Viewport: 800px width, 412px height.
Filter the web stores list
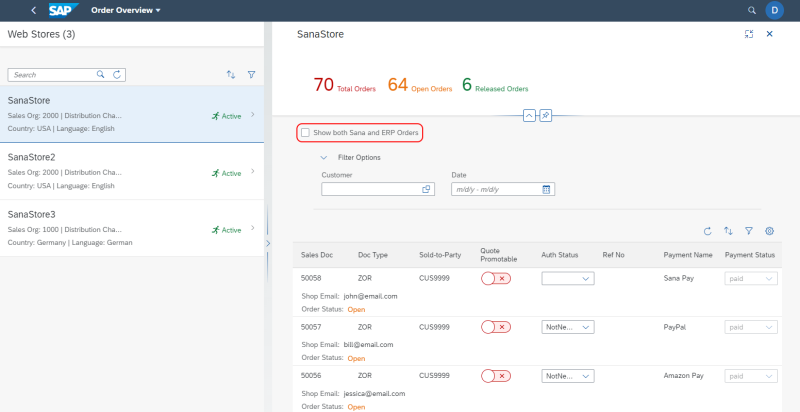coord(251,74)
